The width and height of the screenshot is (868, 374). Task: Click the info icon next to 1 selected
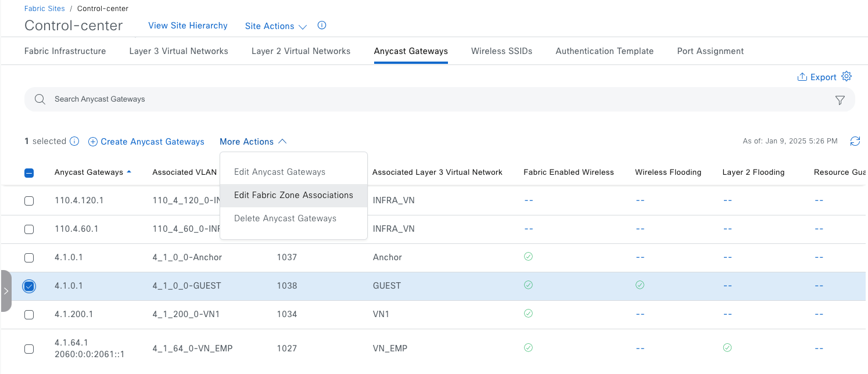point(74,141)
